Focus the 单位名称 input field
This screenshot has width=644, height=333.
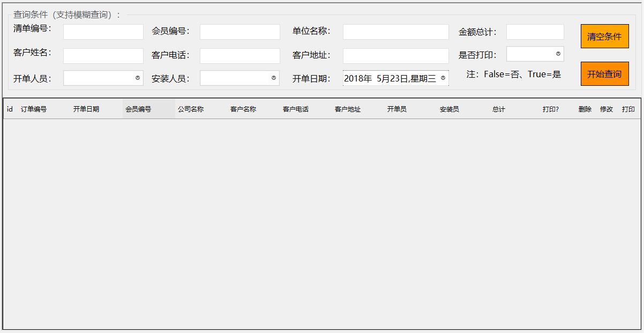point(396,32)
